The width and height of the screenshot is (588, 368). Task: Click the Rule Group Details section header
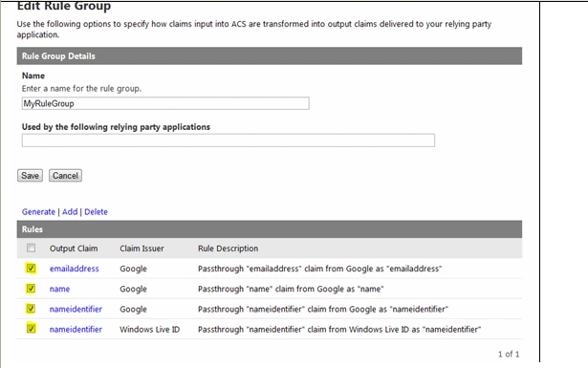(x=270, y=55)
